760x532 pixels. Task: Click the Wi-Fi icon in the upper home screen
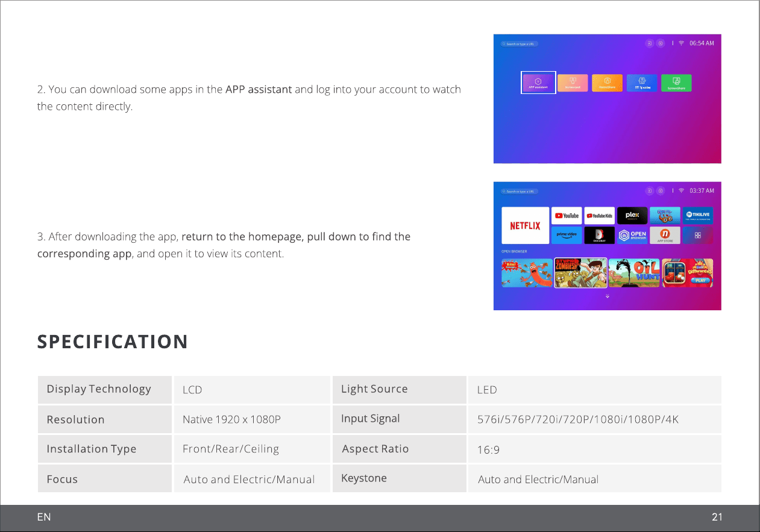pyautogui.click(x=681, y=43)
